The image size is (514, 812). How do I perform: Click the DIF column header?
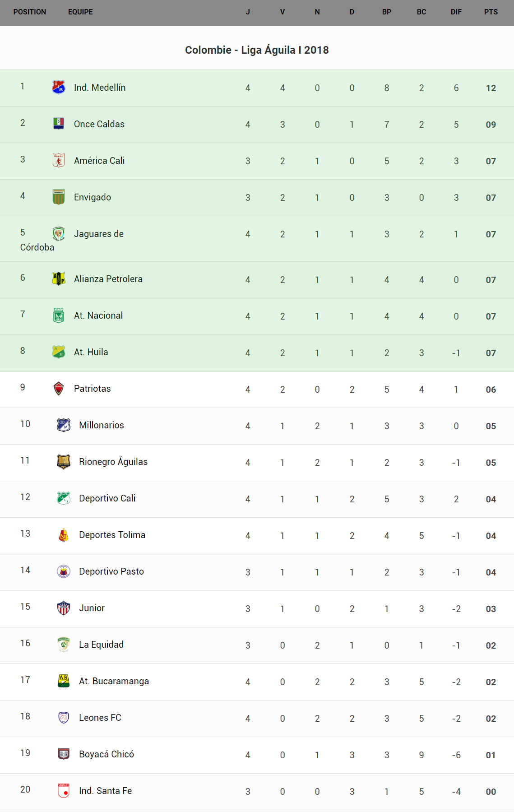[456, 12]
